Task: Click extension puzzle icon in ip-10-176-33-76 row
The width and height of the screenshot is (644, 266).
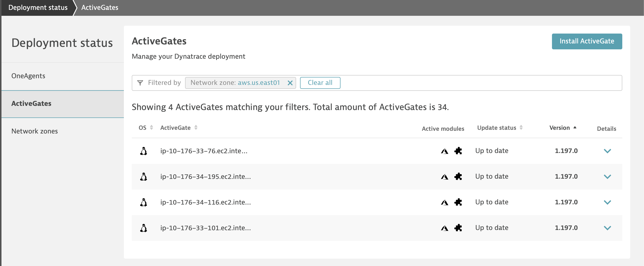Action: (x=458, y=151)
